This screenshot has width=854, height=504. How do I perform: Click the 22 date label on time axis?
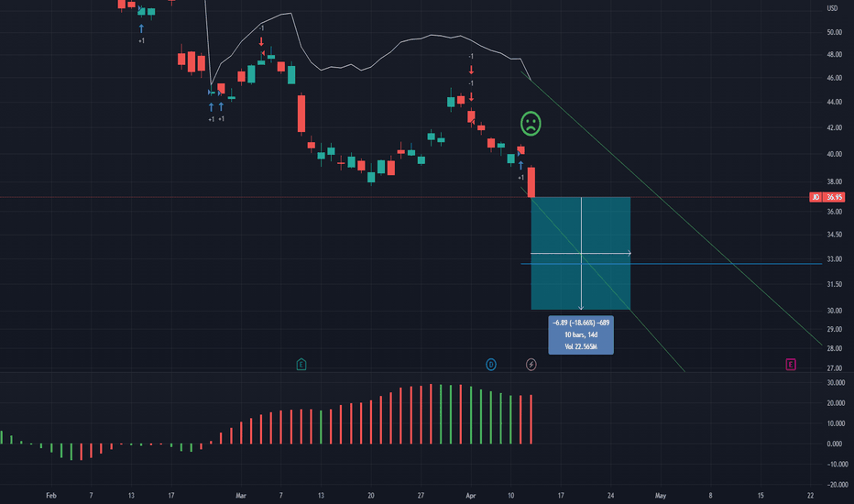pyautogui.click(x=810, y=496)
